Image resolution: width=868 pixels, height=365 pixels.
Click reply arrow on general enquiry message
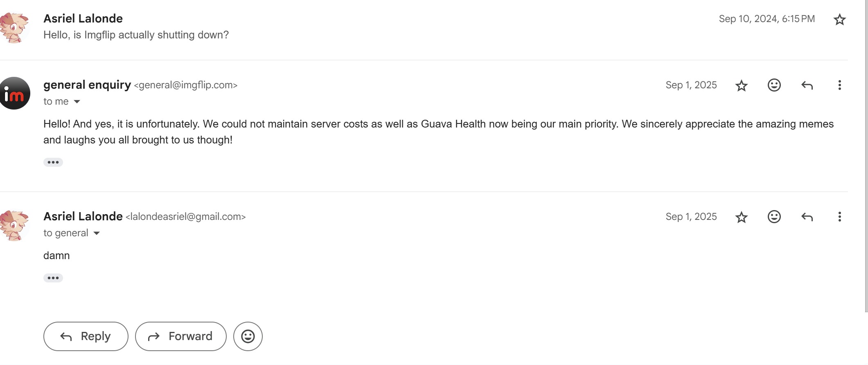click(x=807, y=85)
